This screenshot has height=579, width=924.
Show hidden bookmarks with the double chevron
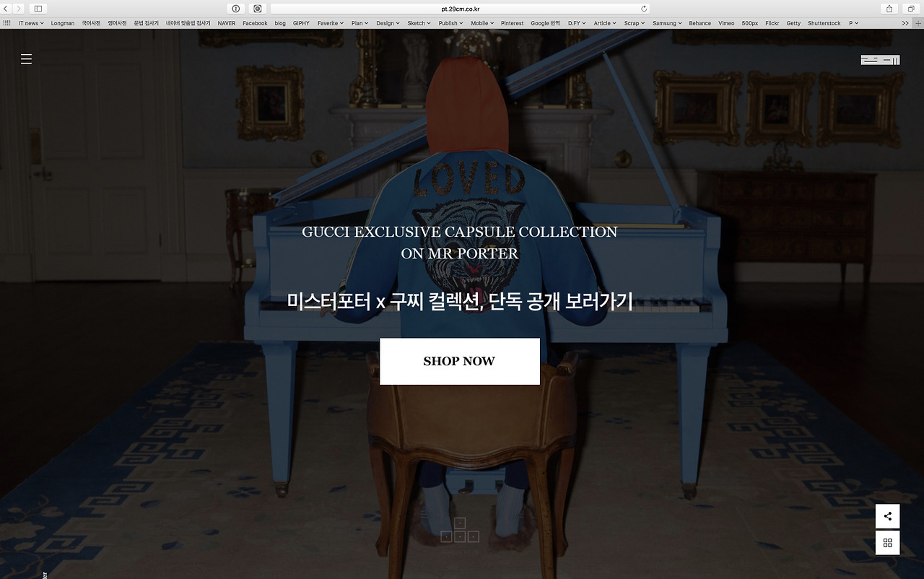[905, 23]
